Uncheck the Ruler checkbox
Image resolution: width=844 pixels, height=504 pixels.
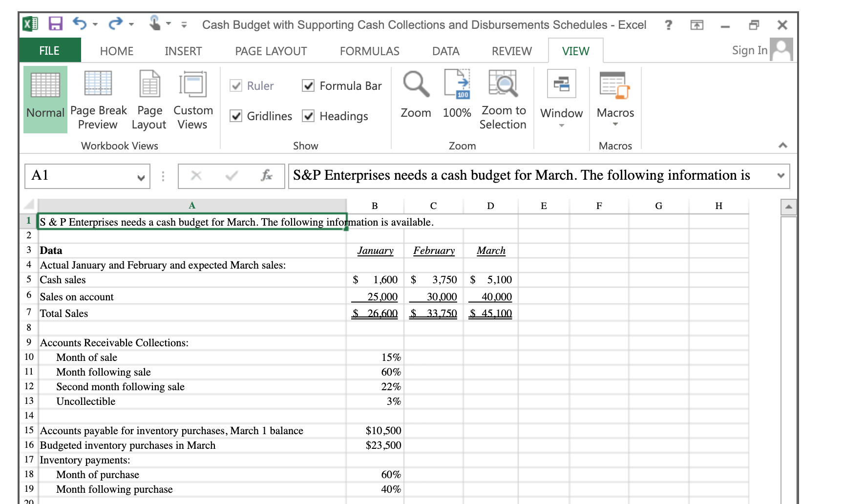236,85
